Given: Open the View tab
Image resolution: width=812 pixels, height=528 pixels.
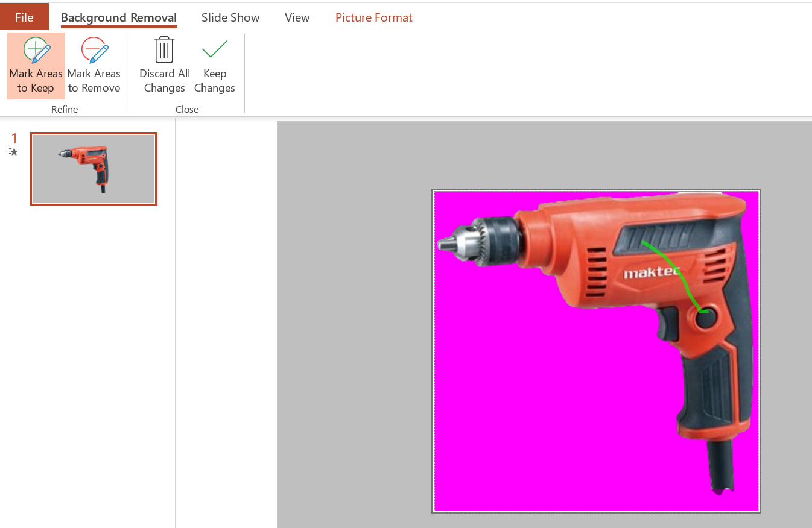Looking at the screenshot, I should click(297, 17).
